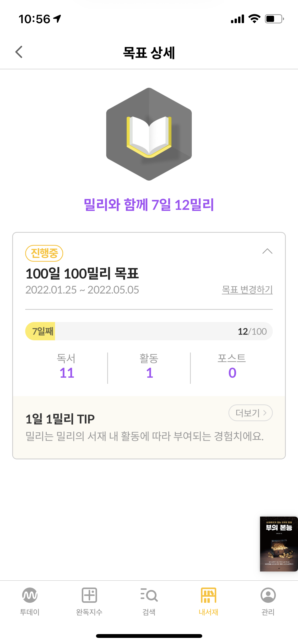298x644 pixels.
Task: Collapse the goal card with chevron
Action: [x=267, y=251]
